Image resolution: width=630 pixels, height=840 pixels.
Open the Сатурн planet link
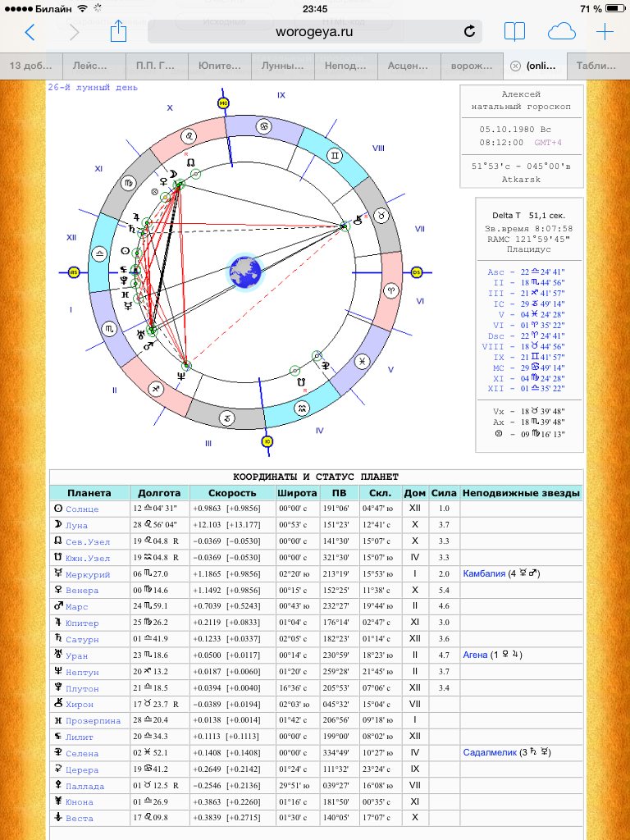coord(82,640)
